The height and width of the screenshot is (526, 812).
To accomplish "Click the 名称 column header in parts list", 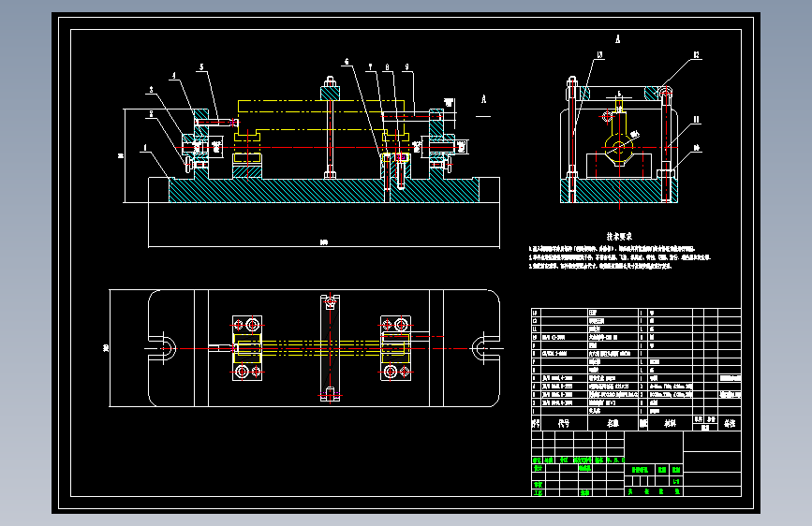I will 613,423.
